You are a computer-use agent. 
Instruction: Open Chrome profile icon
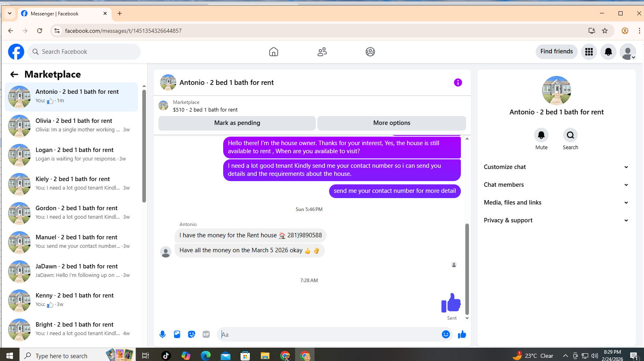pyautogui.click(x=625, y=31)
